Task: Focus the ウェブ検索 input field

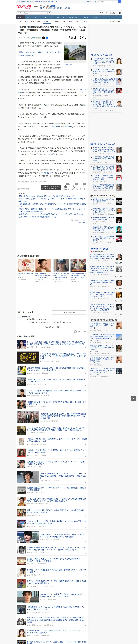Action: pyautogui.click(x=108, y=2)
